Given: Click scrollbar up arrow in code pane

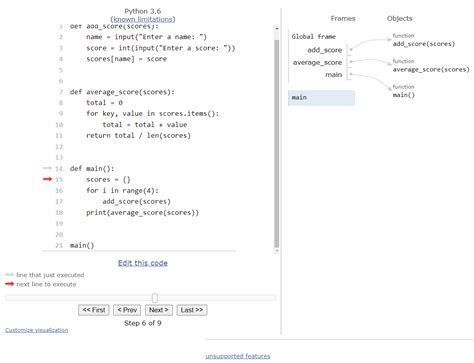Looking at the screenshot, I should (276, 29).
